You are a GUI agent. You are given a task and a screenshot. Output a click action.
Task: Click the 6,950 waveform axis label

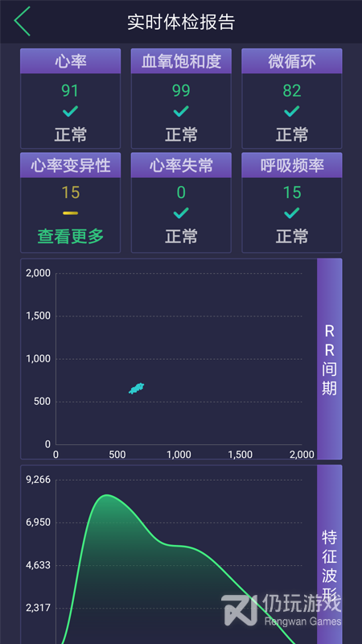pyautogui.click(x=38, y=522)
